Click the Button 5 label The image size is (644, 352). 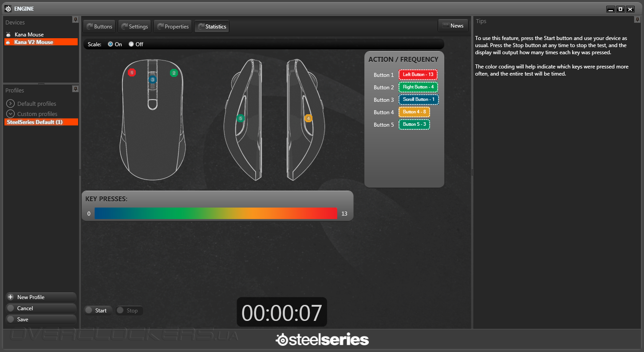384,125
